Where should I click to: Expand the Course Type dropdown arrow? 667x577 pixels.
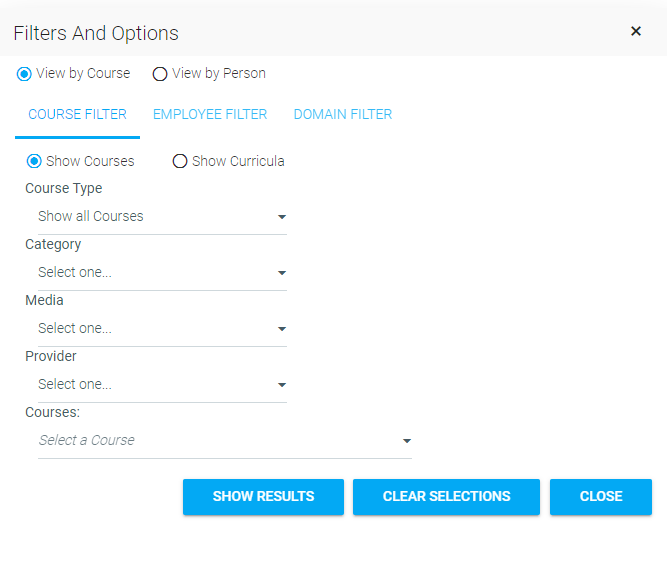[282, 217]
